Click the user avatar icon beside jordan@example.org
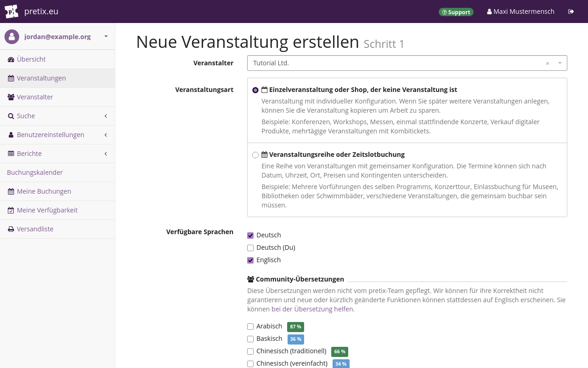The width and height of the screenshot is (588, 368). click(12, 37)
